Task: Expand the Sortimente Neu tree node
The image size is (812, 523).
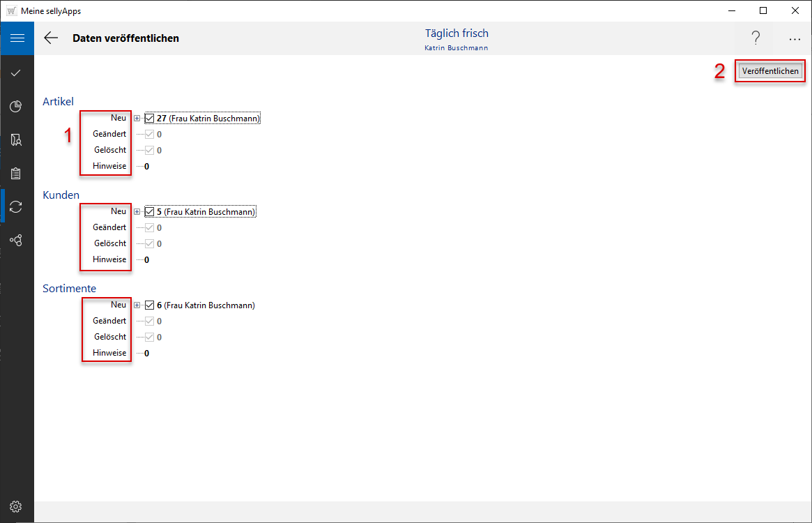Action: pyautogui.click(x=137, y=305)
